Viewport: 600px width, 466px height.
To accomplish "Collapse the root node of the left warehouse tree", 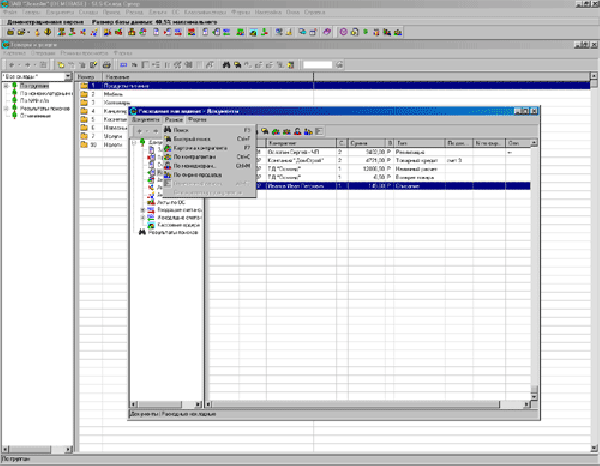I will 6,85.
